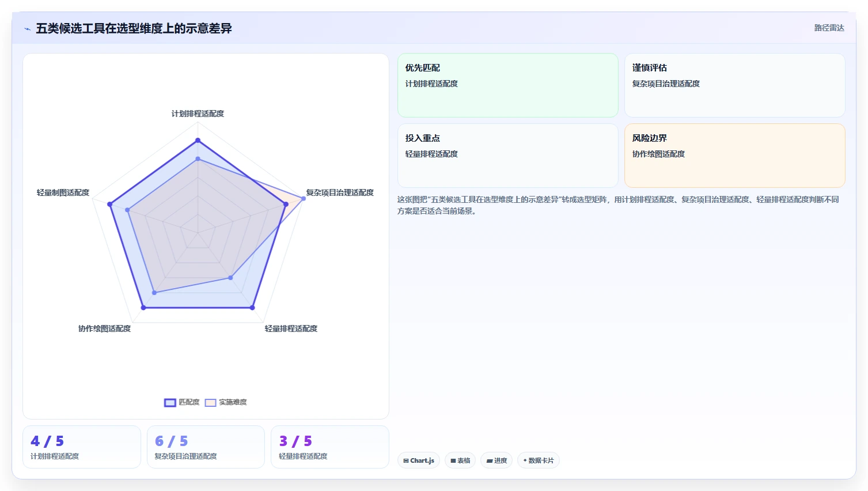
Task: Open the 风险边界 card
Action: coord(734,156)
